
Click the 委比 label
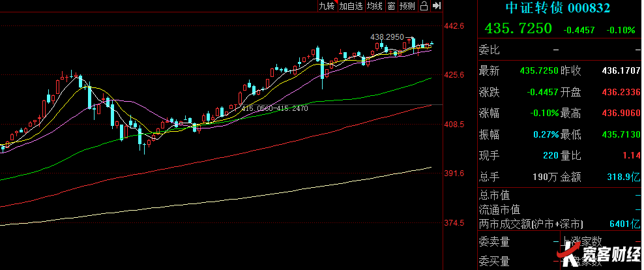tap(489, 50)
